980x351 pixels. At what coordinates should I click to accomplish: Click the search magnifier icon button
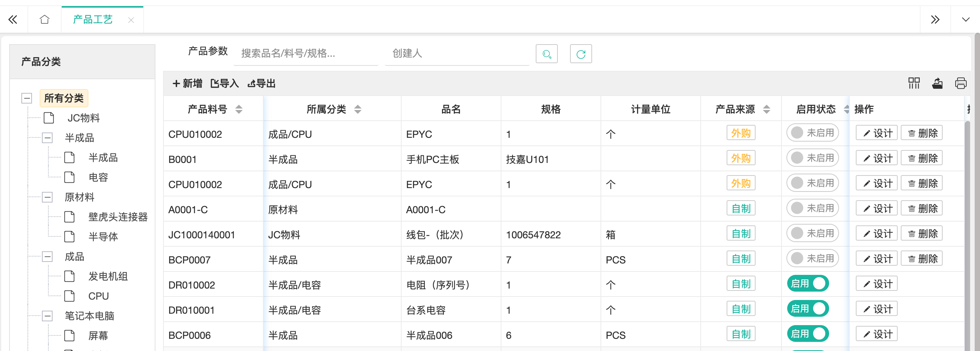tap(546, 54)
